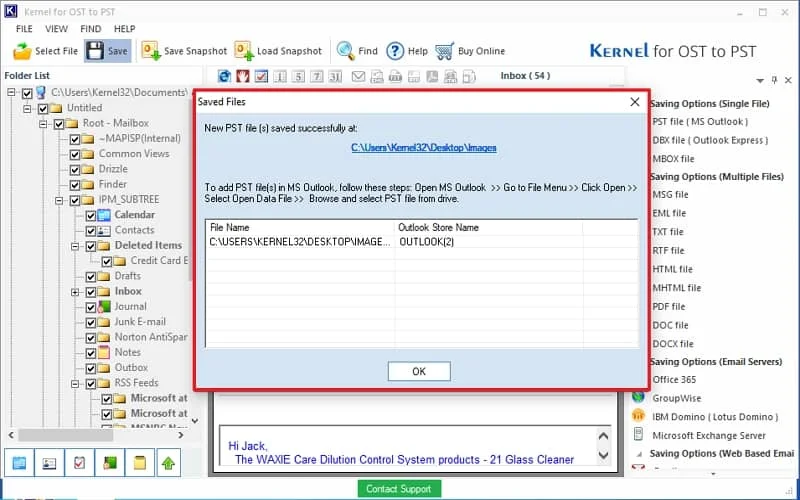Click the IBM Domino icon

pos(639,416)
